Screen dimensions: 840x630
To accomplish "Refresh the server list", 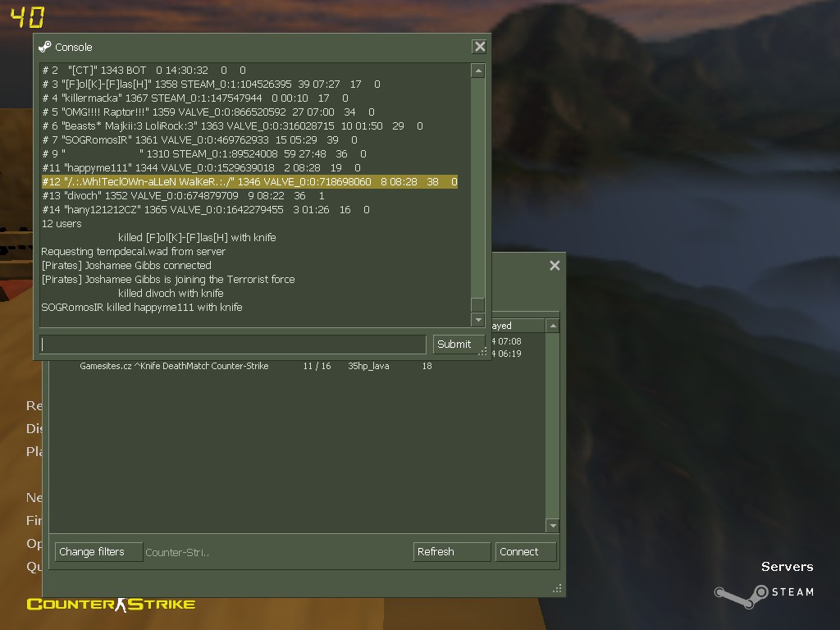I will [x=452, y=552].
